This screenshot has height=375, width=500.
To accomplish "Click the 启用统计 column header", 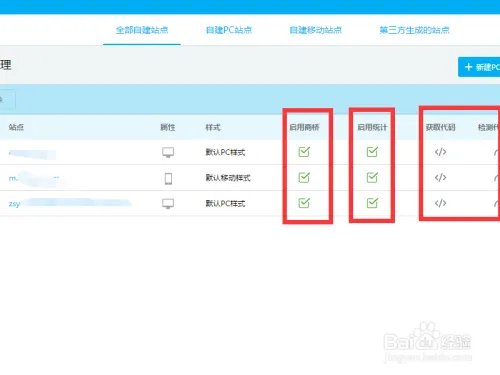I will coord(372,127).
